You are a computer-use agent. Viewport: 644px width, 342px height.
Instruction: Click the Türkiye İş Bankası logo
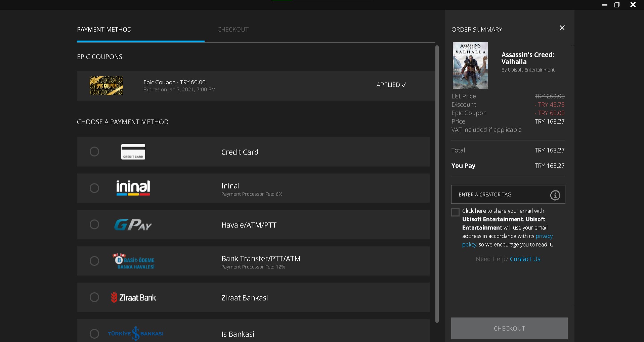coord(135,334)
